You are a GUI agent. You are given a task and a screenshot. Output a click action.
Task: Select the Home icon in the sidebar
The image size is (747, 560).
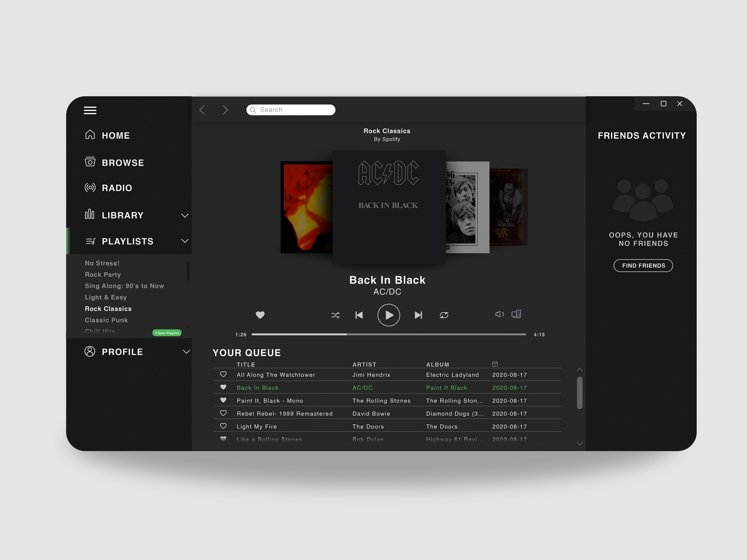click(90, 135)
